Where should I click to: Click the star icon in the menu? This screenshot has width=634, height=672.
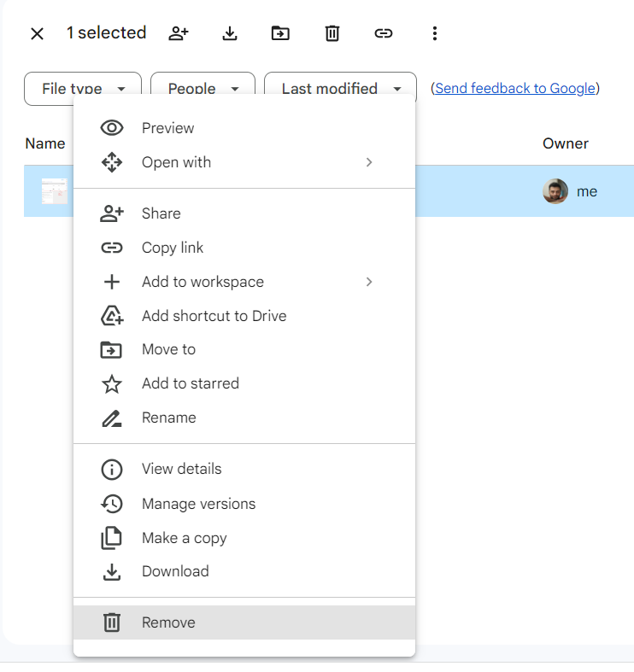pyautogui.click(x=112, y=384)
